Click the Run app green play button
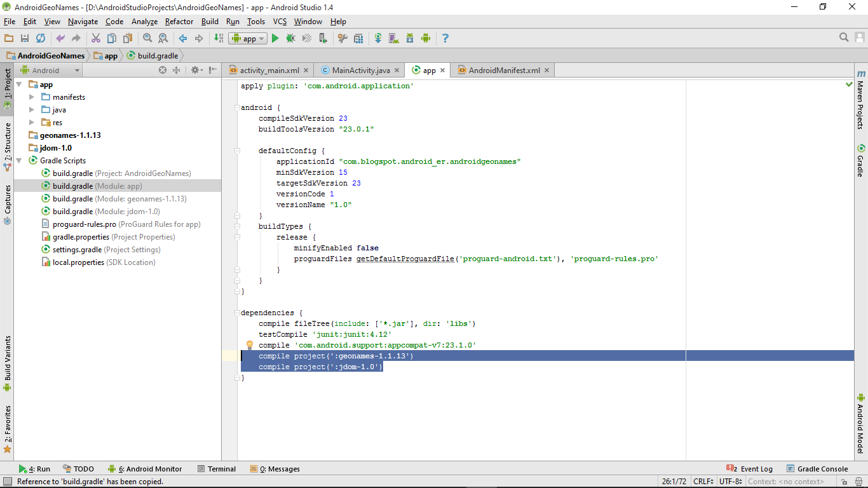 point(275,38)
